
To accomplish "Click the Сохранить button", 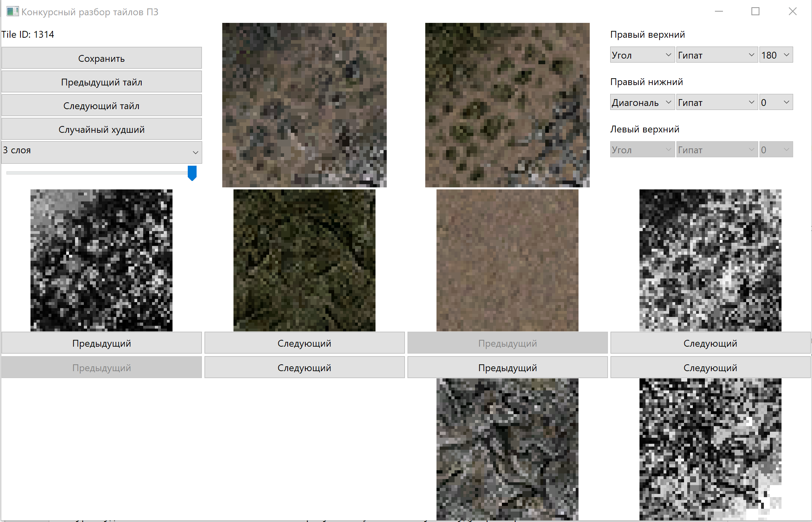I will 101,59.
